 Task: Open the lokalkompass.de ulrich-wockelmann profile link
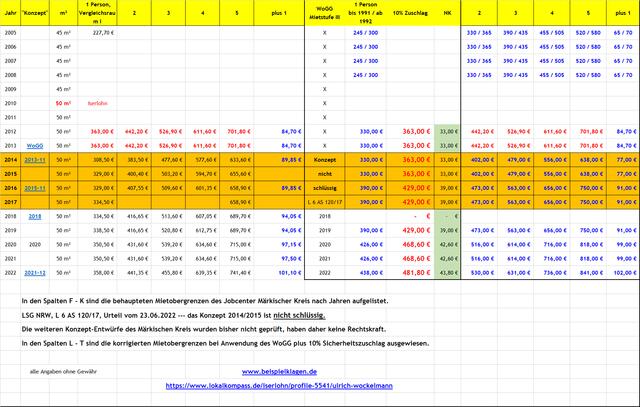click(x=279, y=386)
